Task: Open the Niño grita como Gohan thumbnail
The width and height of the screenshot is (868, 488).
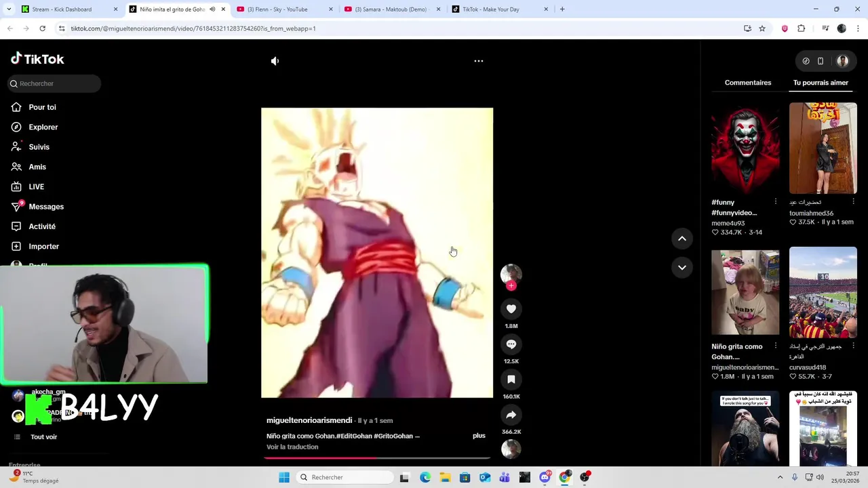Action: click(x=745, y=292)
